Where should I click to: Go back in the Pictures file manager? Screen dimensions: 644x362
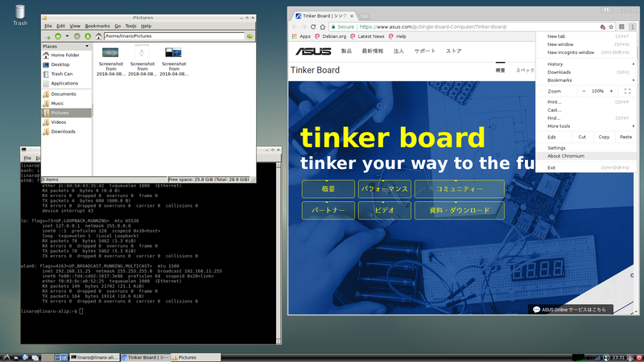coord(58,36)
